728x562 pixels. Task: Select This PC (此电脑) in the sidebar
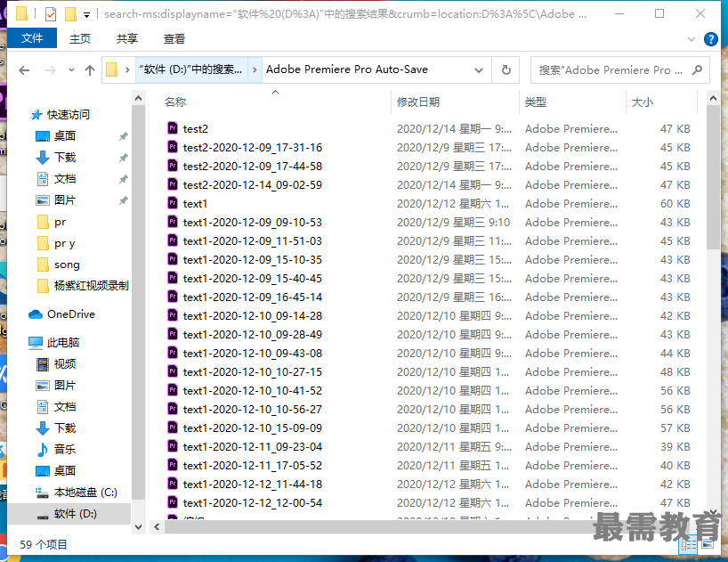(62, 343)
